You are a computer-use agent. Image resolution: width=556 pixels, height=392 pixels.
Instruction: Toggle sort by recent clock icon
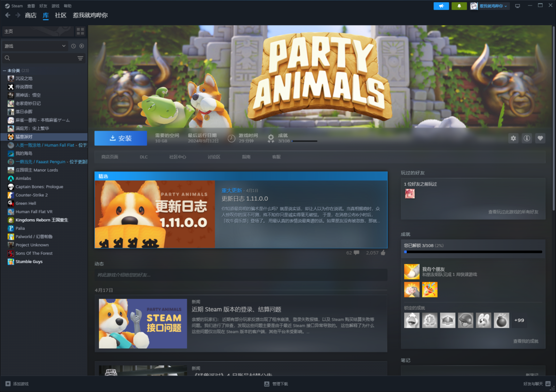[x=74, y=46]
